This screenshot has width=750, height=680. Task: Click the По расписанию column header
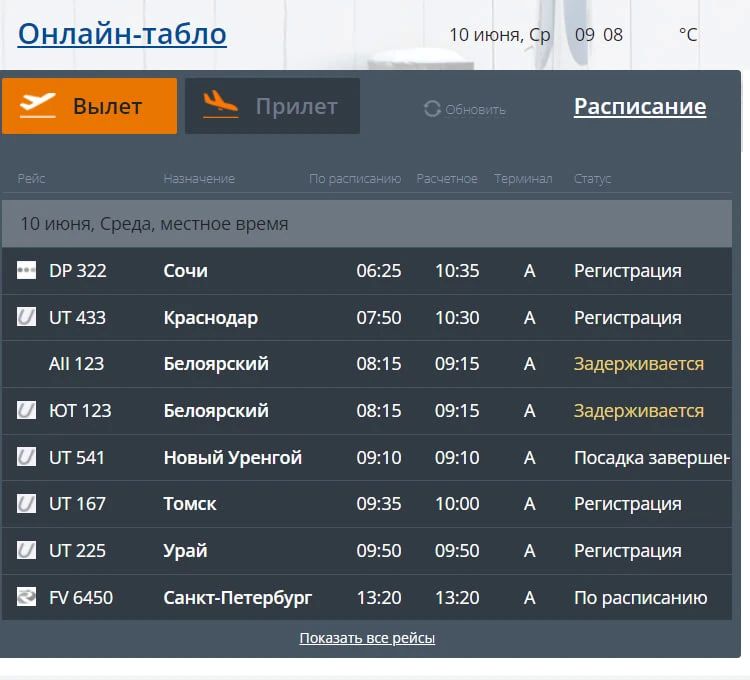coord(355,179)
